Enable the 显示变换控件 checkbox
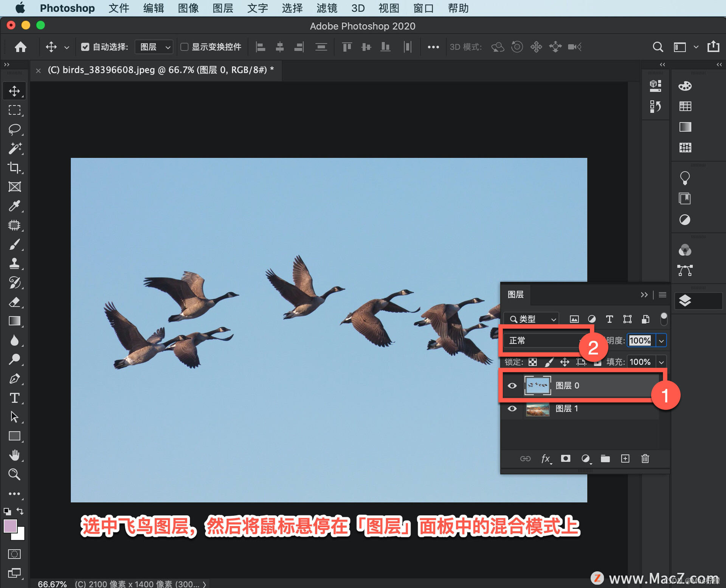Image resolution: width=726 pixels, height=588 pixels. 185,47
